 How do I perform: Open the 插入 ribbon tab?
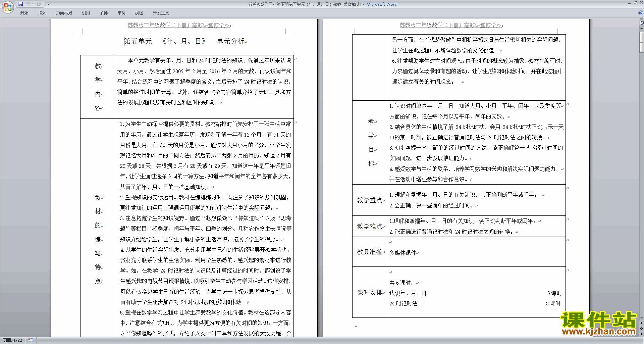point(42,13)
